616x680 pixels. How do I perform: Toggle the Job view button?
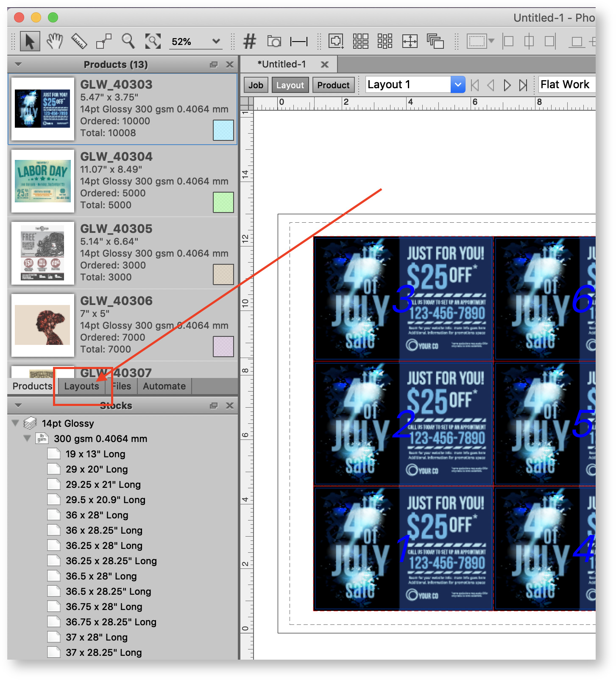256,85
